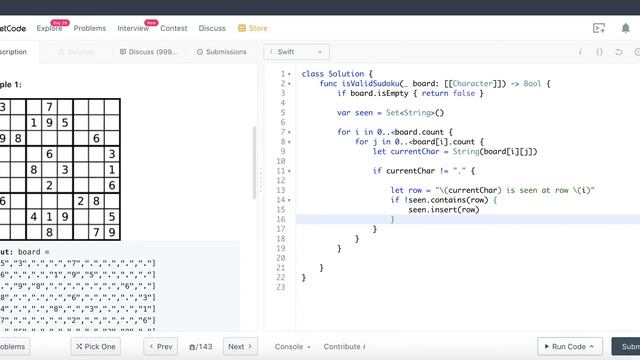640x360 pixels.
Task: Click the Pick One button
Action: click(96, 347)
